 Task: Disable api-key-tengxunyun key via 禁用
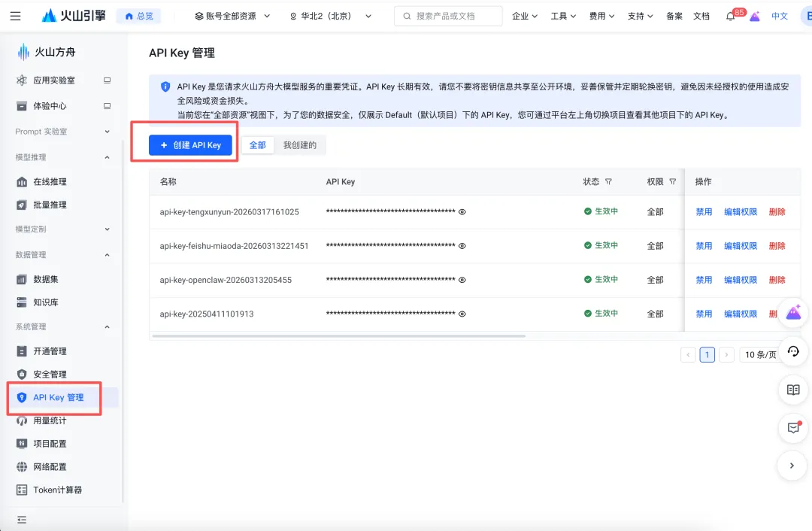pyautogui.click(x=704, y=212)
